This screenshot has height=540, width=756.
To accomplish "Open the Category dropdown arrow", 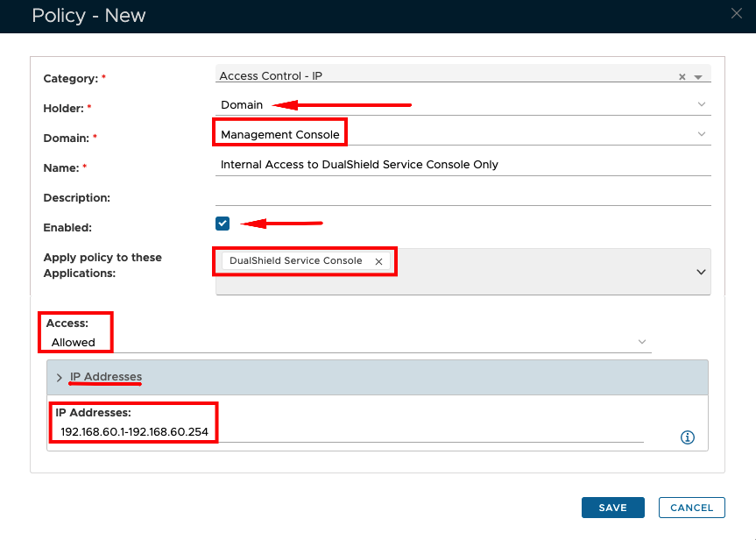I will [698, 77].
